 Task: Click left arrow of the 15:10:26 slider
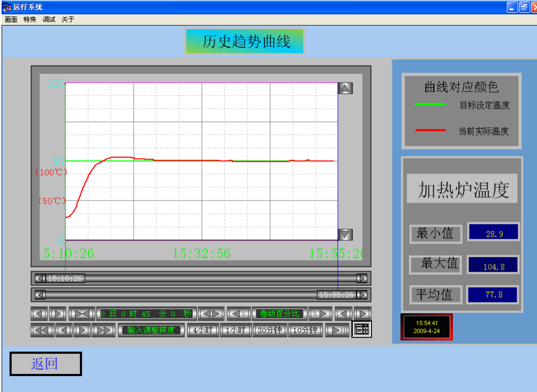click(40, 278)
